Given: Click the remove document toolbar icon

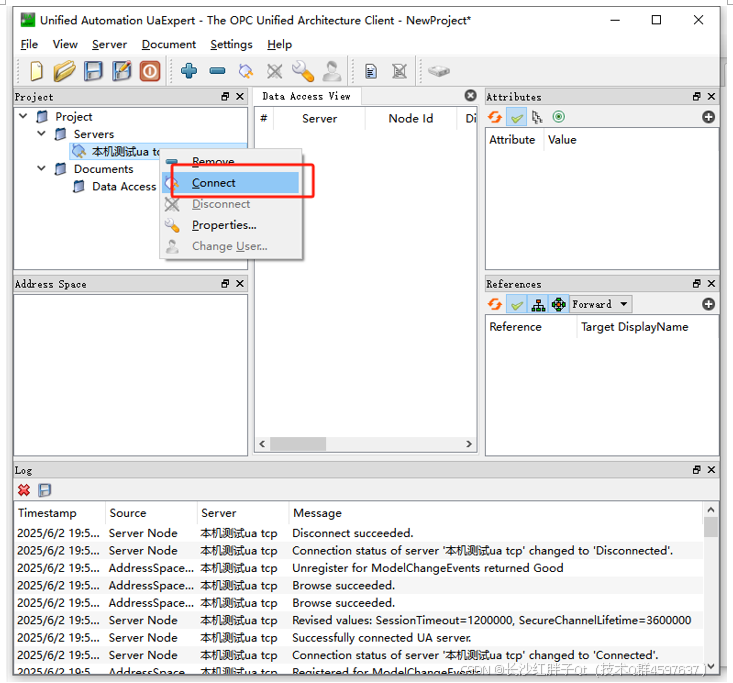Looking at the screenshot, I should click(400, 72).
